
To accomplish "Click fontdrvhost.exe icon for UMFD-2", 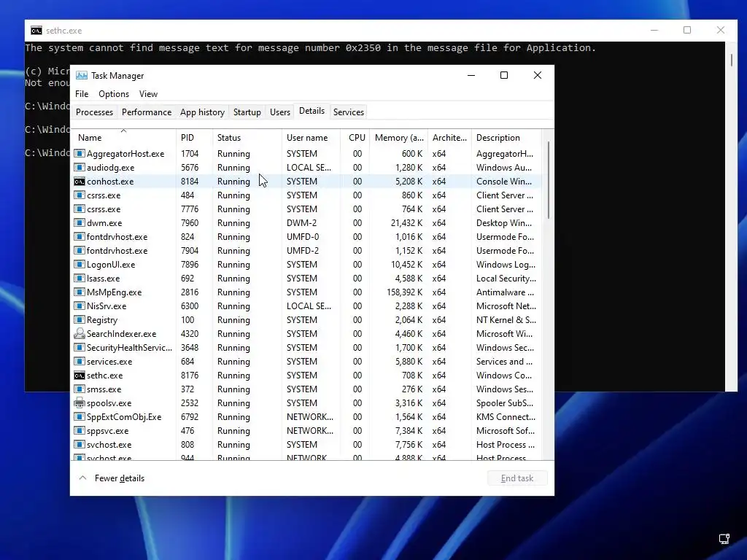I will pyautogui.click(x=79, y=251).
